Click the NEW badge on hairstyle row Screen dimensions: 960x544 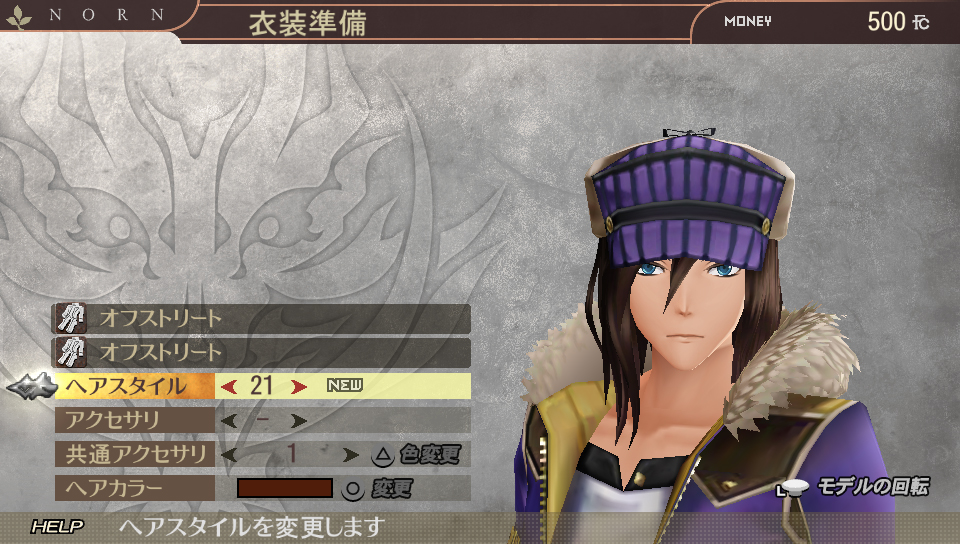tap(345, 386)
